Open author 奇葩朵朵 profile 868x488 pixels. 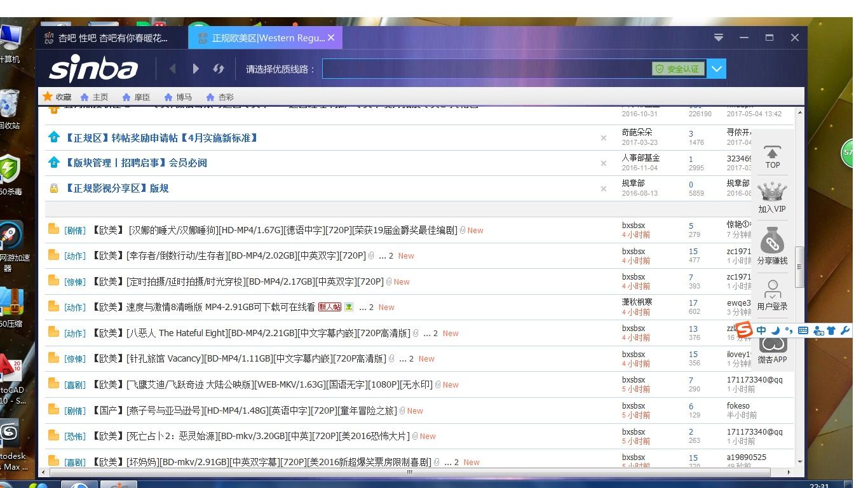pos(637,133)
